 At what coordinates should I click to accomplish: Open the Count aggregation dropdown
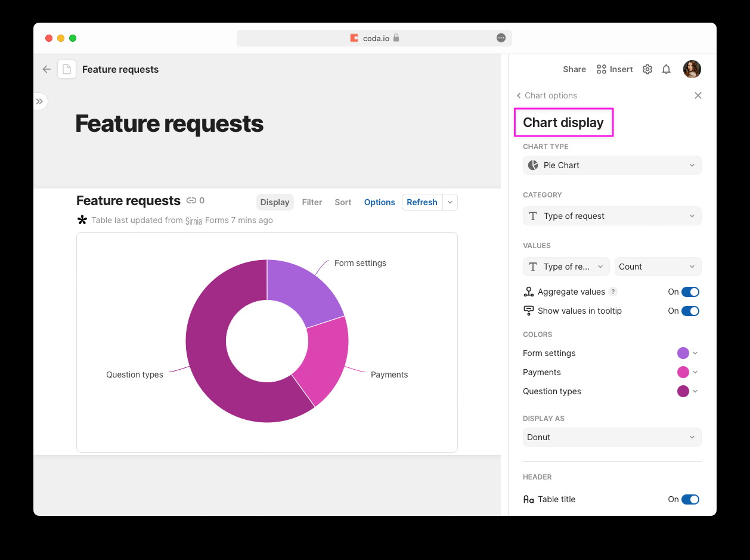point(658,267)
